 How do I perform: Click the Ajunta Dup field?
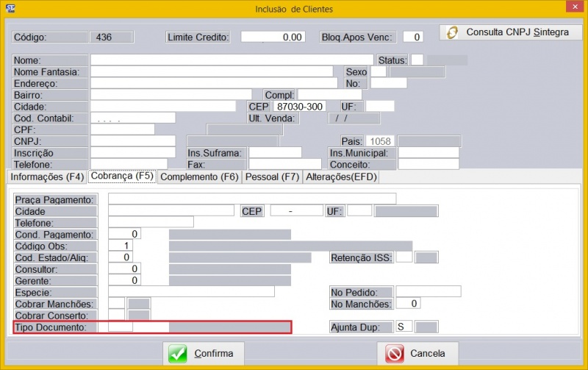[x=404, y=327]
